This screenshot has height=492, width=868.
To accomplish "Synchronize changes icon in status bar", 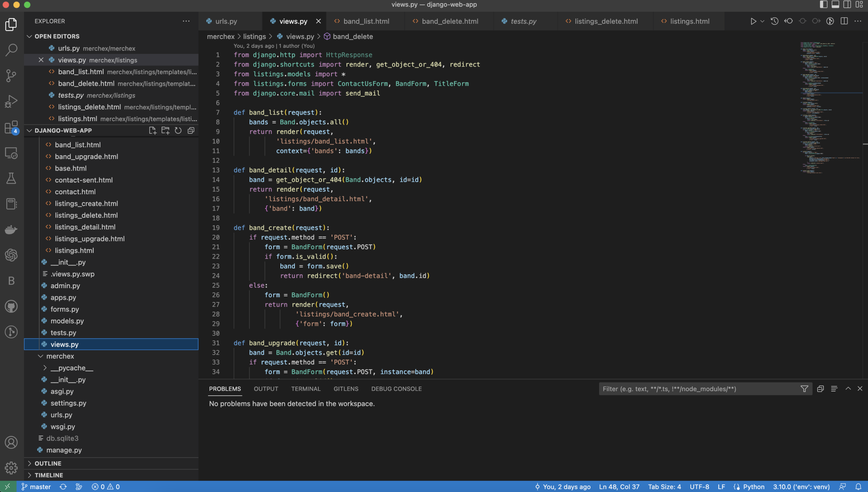I will click(63, 487).
